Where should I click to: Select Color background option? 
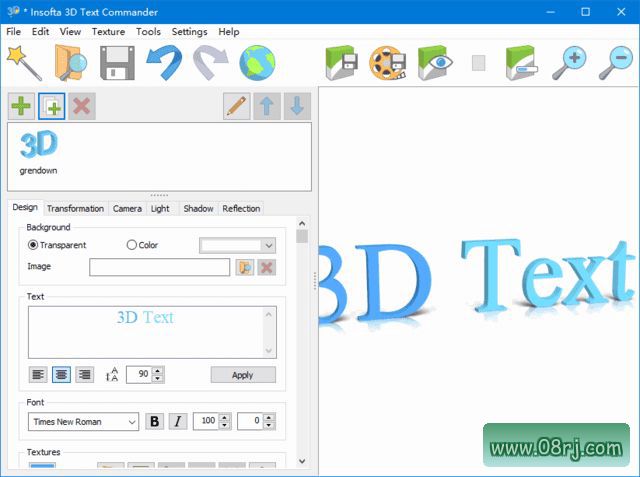pos(142,245)
